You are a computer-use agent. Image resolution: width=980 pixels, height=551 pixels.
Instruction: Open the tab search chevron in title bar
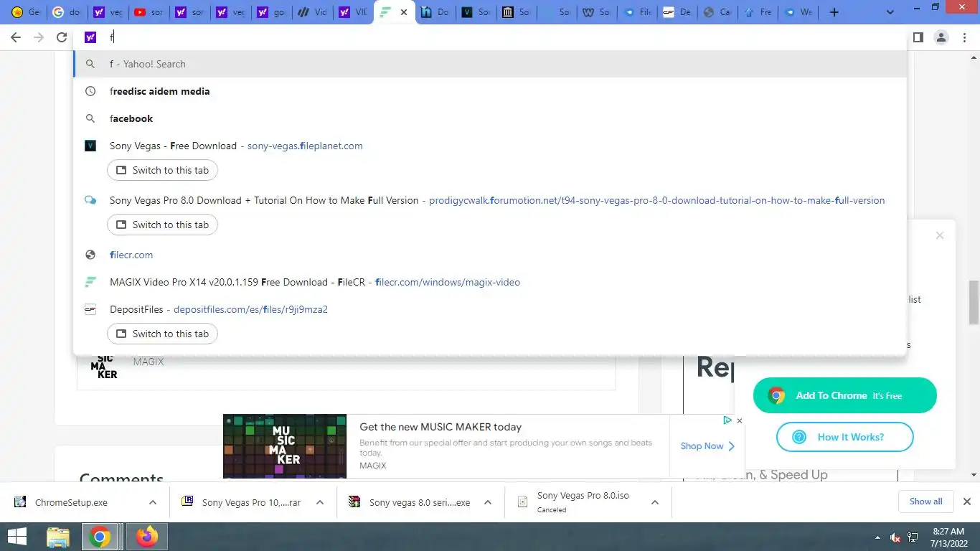(891, 12)
